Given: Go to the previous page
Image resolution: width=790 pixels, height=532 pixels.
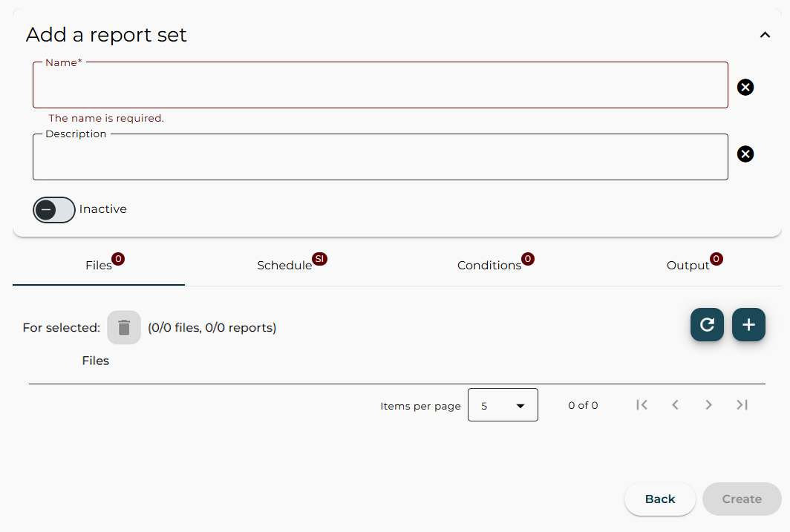Looking at the screenshot, I should point(675,404).
